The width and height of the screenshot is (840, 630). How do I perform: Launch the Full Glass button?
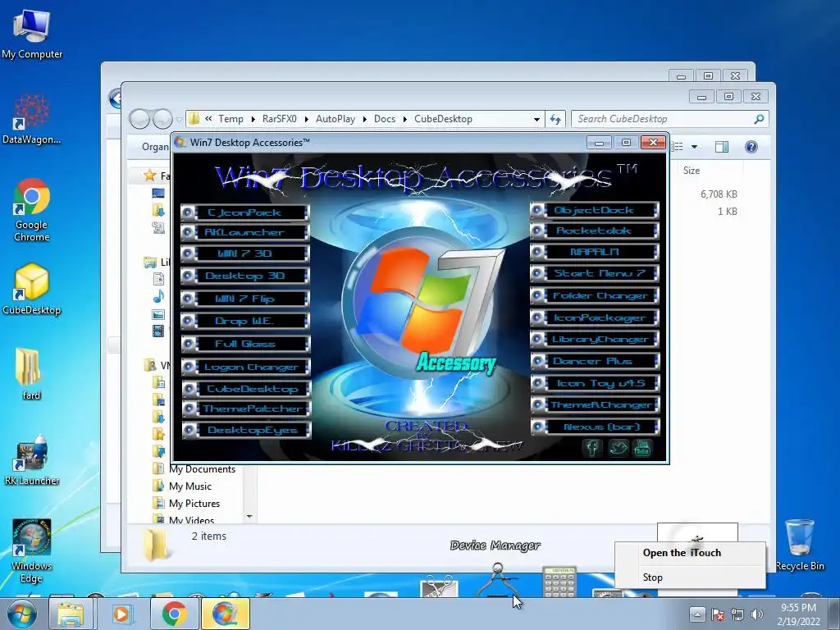coord(245,344)
